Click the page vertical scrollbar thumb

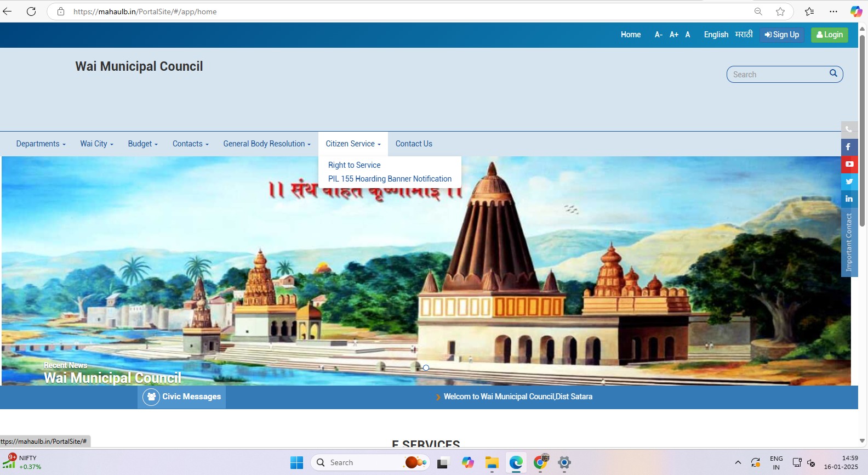tap(862, 131)
